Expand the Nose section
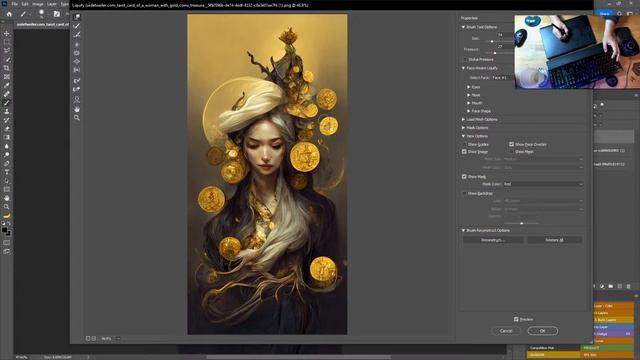Image resolution: width=640 pixels, height=360 pixels. (469, 95)
